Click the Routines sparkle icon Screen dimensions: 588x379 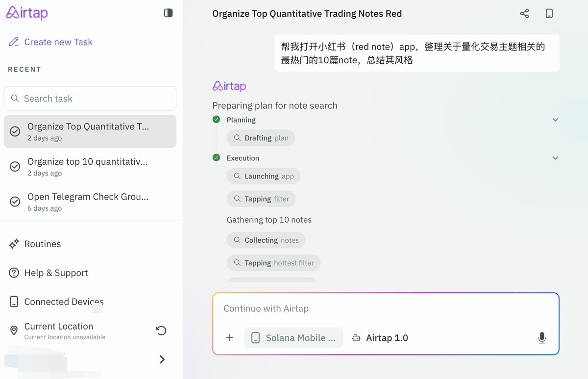14,244
